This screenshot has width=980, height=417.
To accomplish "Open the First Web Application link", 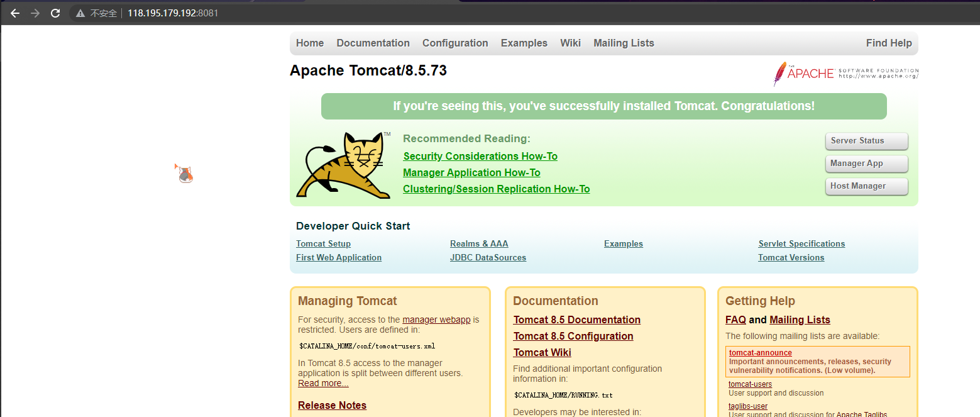I will (x=339, y=258).
